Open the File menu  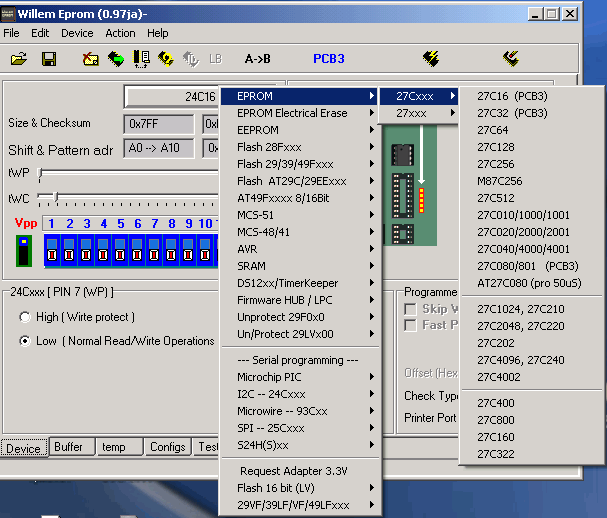(x=11, y=33)
